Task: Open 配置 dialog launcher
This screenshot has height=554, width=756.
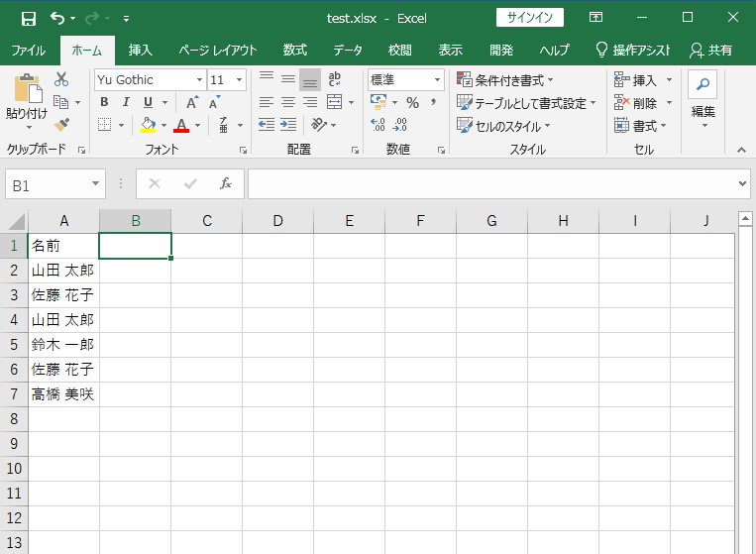Action: click(x=356, y=151)
